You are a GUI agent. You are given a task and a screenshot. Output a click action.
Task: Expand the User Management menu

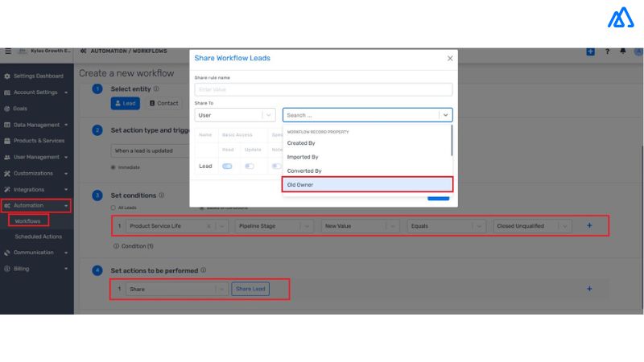point(66,157)
